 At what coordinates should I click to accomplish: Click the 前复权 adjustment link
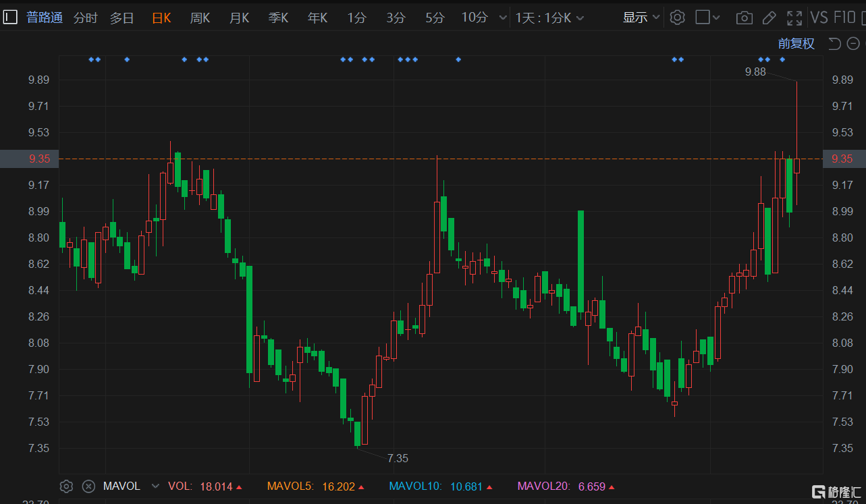(796, 44)
